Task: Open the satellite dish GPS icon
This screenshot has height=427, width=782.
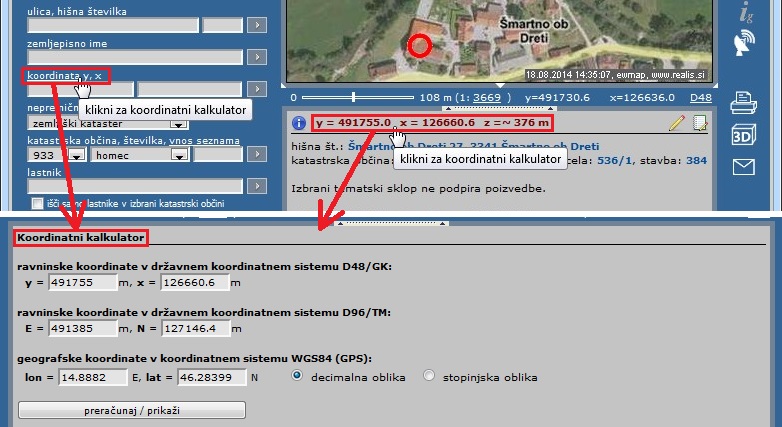Action: click(x=744, y=42)
